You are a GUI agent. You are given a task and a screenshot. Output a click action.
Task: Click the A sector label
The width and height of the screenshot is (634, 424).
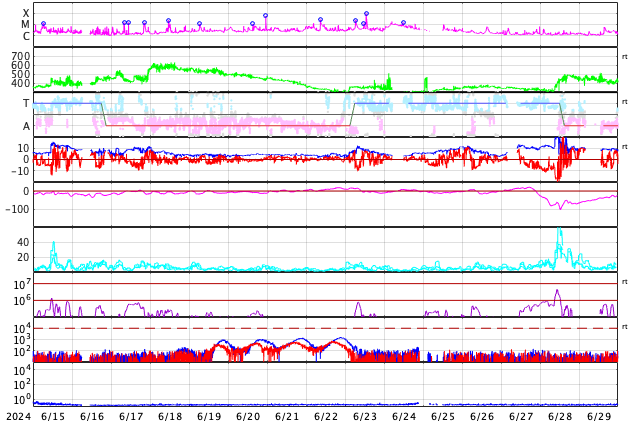(26, 127)
